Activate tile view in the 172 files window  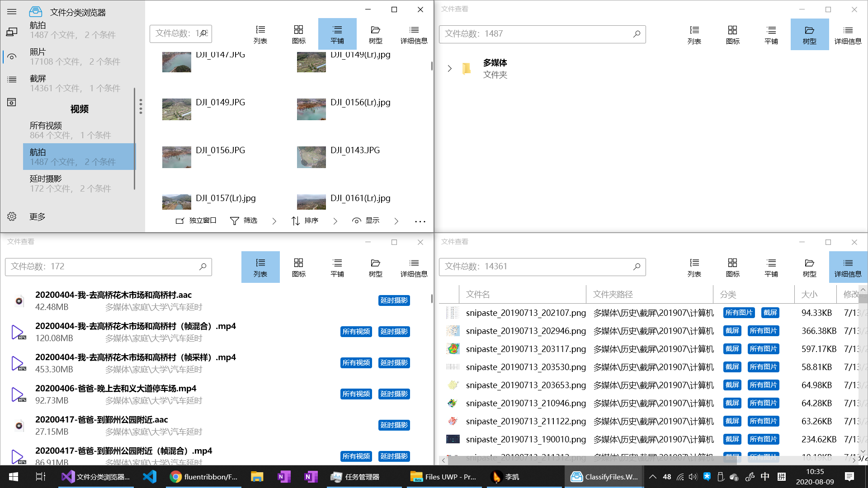[337, 267]
